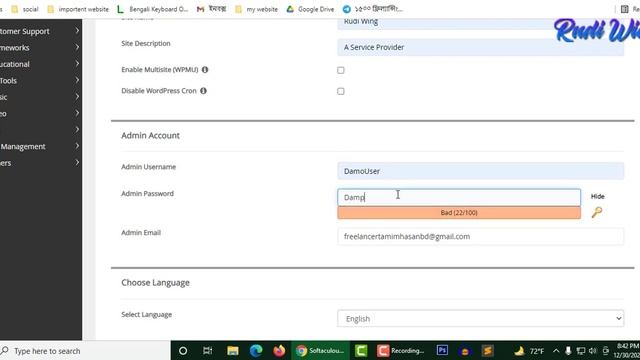Show info for Disable WordPress Cron
The image size is (640, 360).
coord(203,91)
